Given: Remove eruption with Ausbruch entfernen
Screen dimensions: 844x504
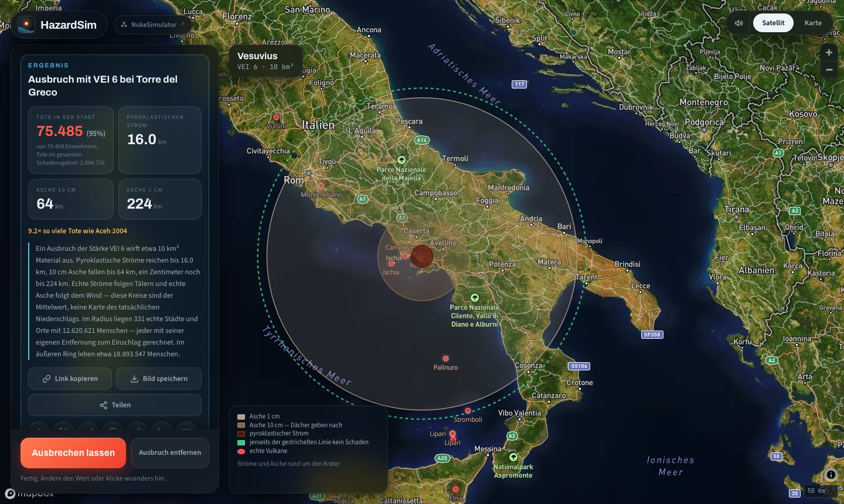Looking at the screenshot, I should 170,452.
